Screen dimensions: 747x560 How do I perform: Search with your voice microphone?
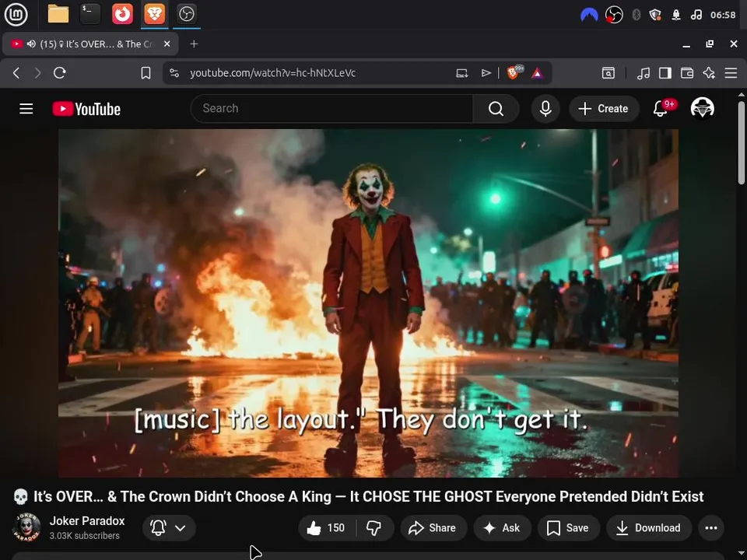(x=545, y=109)
